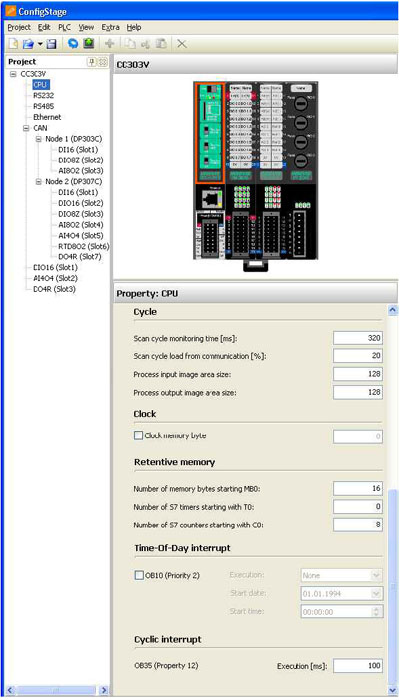Viewport: 399px width, 700px height.
Task: Click the Delete X toolbar icon
Action: tap(182, 44)
